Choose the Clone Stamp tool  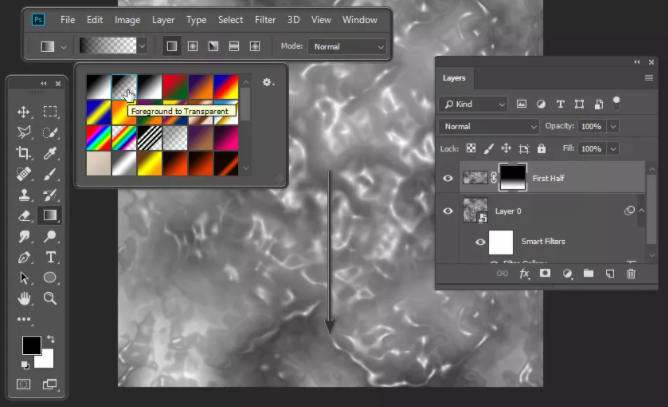coord(23,195)
